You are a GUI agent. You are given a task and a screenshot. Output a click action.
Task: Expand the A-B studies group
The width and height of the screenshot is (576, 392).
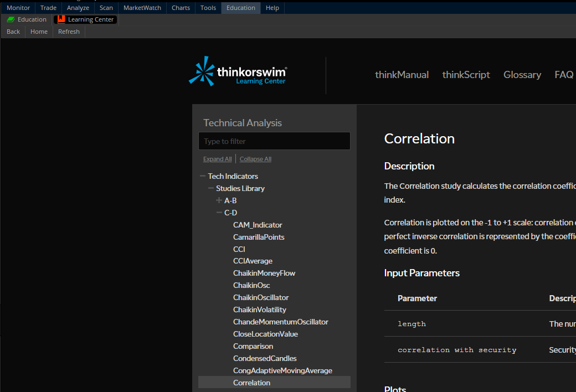pos(219,200)
